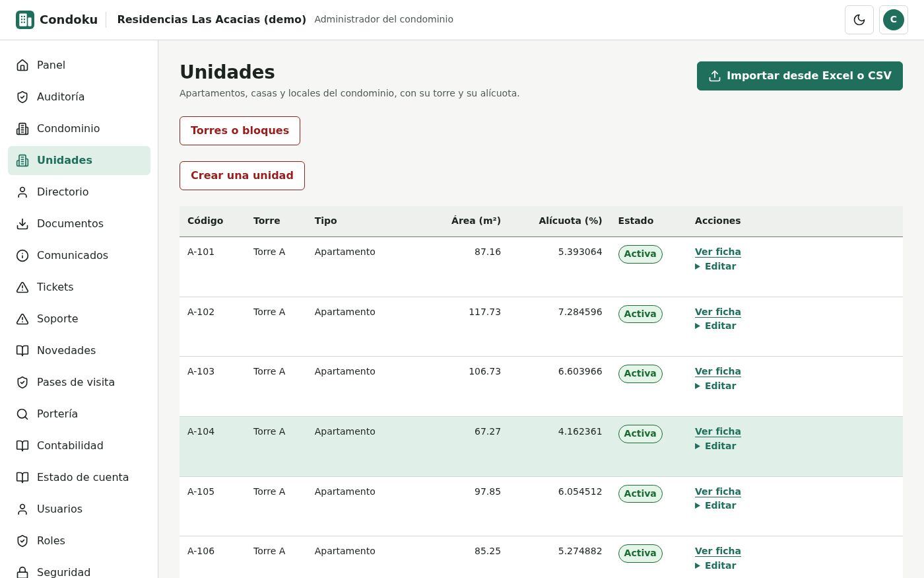924x578 pixels.
Task: Expand Editar for unit A-105
Action: (715, 505)
